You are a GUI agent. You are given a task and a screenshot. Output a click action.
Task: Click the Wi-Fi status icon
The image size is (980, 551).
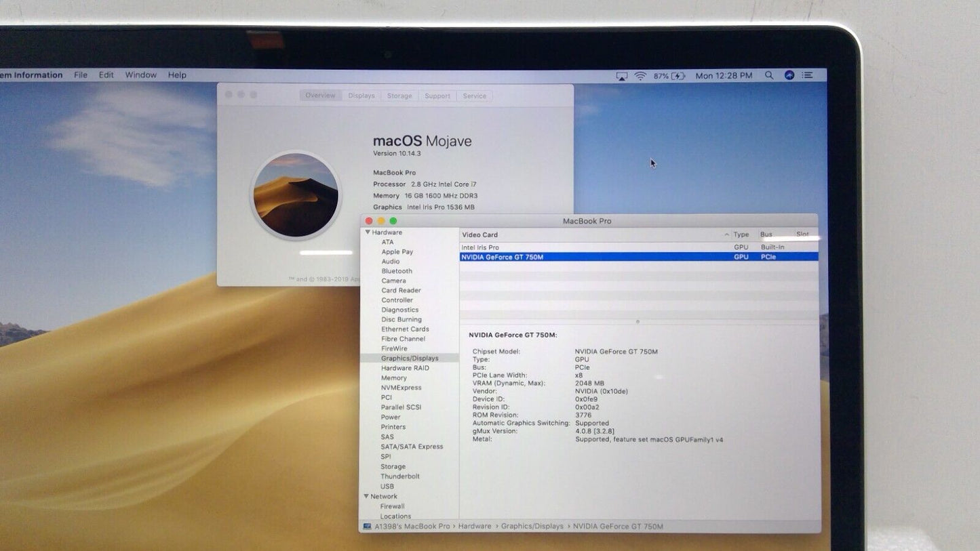[x=640, y=76]
